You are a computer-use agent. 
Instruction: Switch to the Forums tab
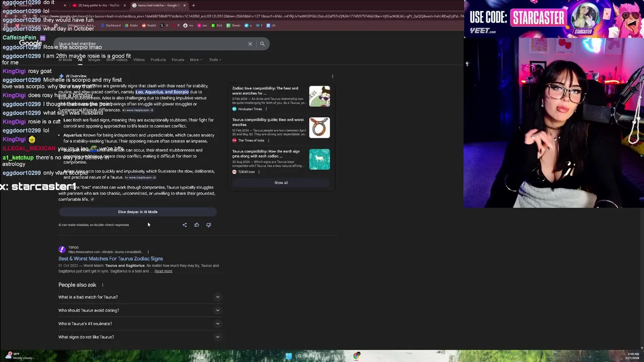(x=178, y=60)
